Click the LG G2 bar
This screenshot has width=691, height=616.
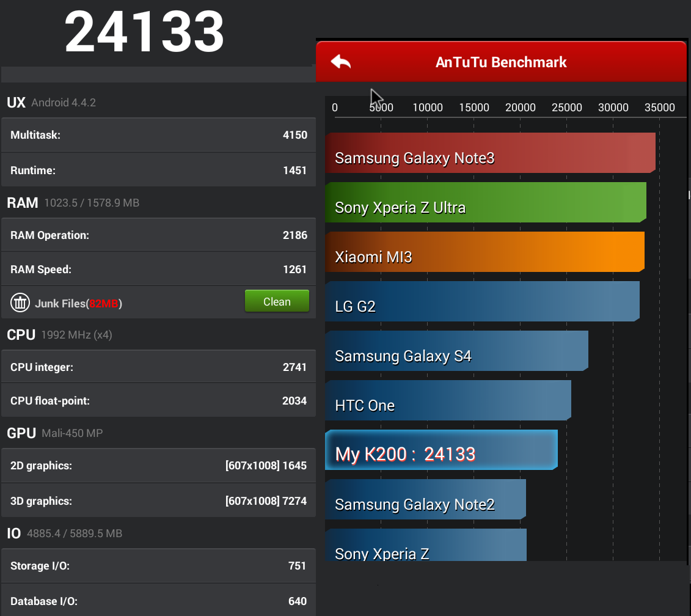(482, 301)
